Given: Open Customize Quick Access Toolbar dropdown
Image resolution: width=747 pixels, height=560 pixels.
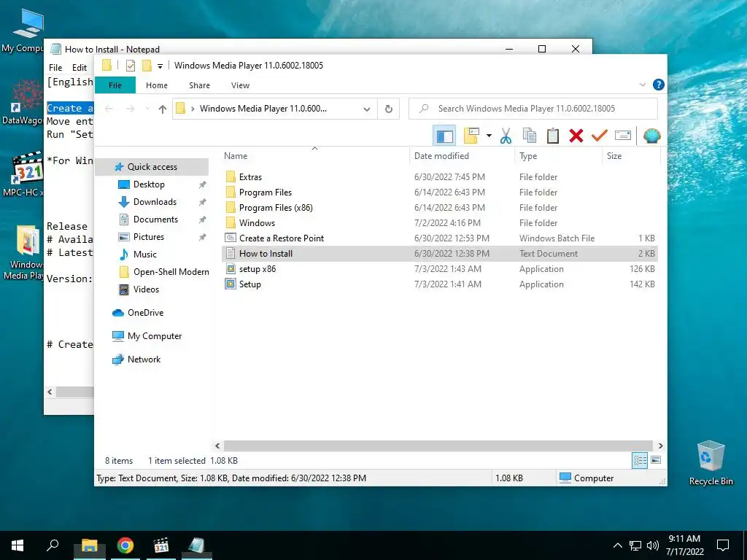Looking at the screenshot, I should [160, 66].
